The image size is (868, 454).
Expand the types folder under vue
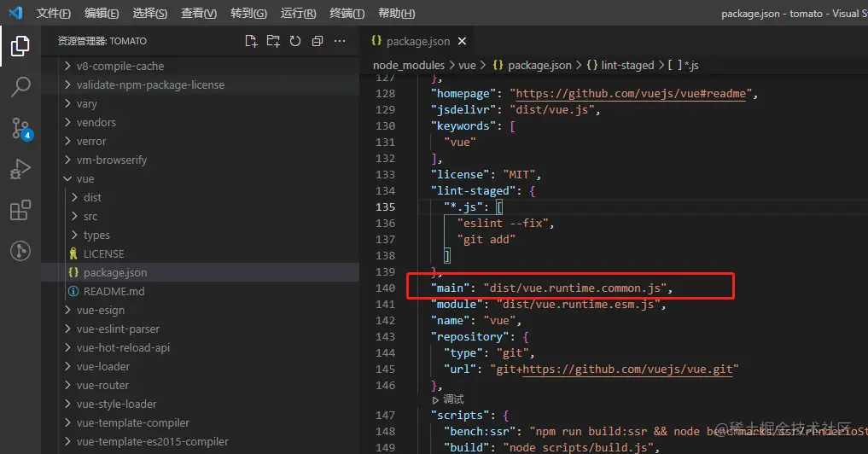click(x=200, y=236)
